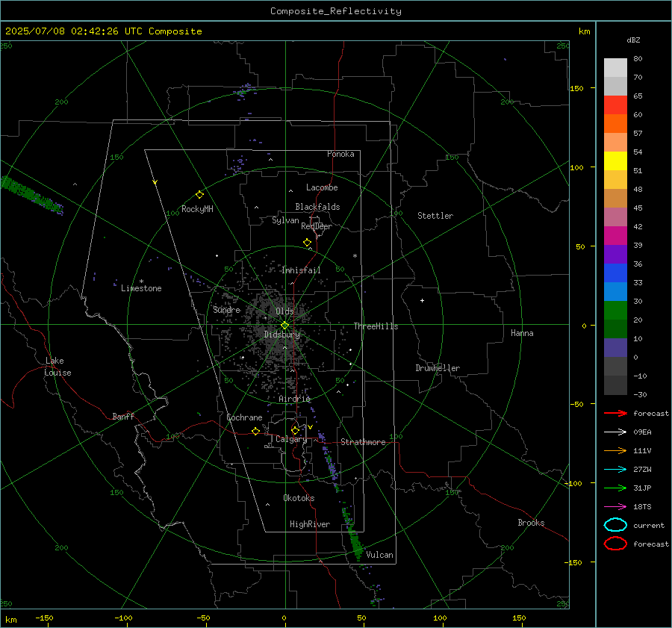The width and height of the screenshot is (672, 628).
Task: Click the Okotoks city label
Action: pos(299,498)
